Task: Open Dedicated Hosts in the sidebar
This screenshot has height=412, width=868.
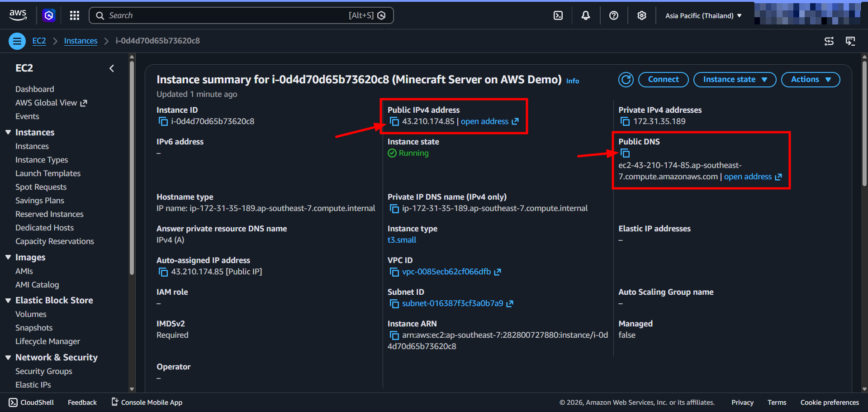Action: point(44,228)
